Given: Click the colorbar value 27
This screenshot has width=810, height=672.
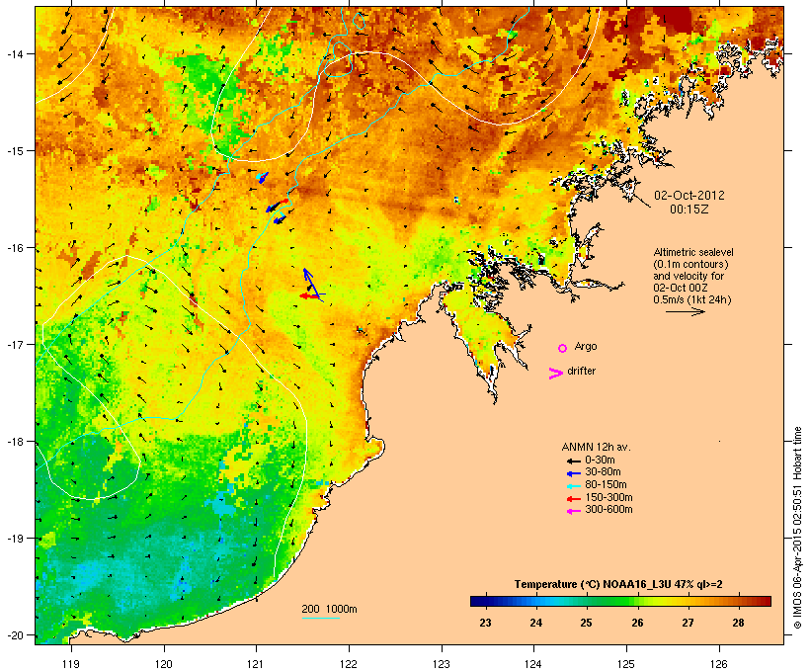Looking at the screenshot, I should pyautogui.click(x=688, y=623).
